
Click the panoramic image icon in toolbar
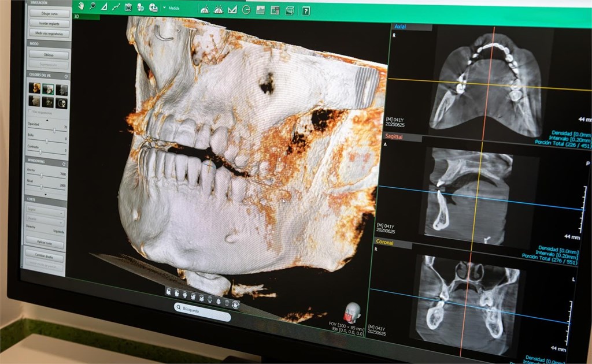tap(261, 10)
